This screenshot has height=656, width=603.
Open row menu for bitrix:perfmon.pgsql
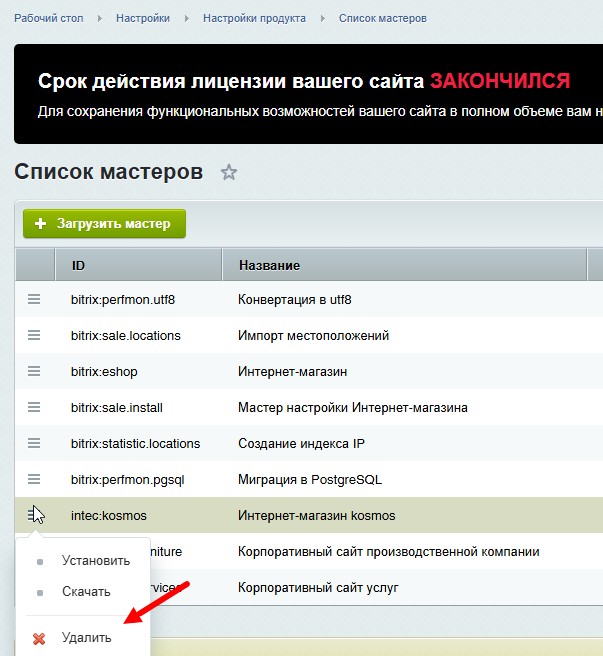[x=34, y=479]
